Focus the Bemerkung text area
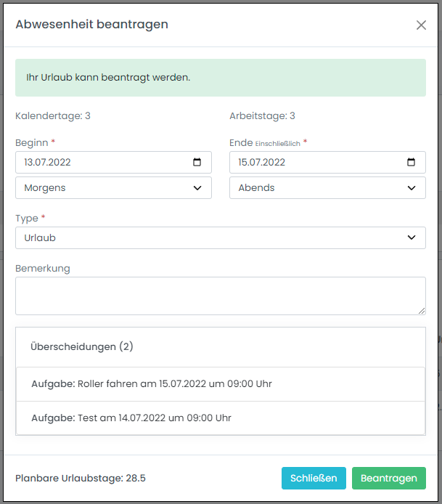 coord(220,296)
